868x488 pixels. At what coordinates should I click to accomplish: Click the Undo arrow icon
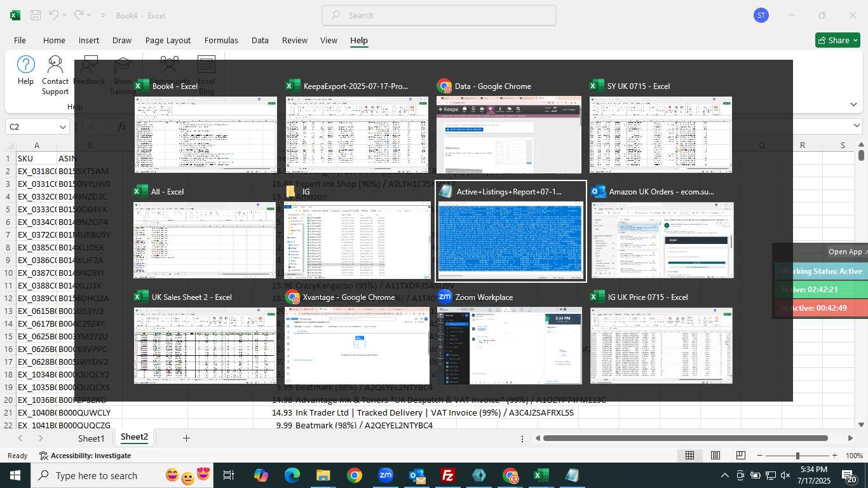55,15
